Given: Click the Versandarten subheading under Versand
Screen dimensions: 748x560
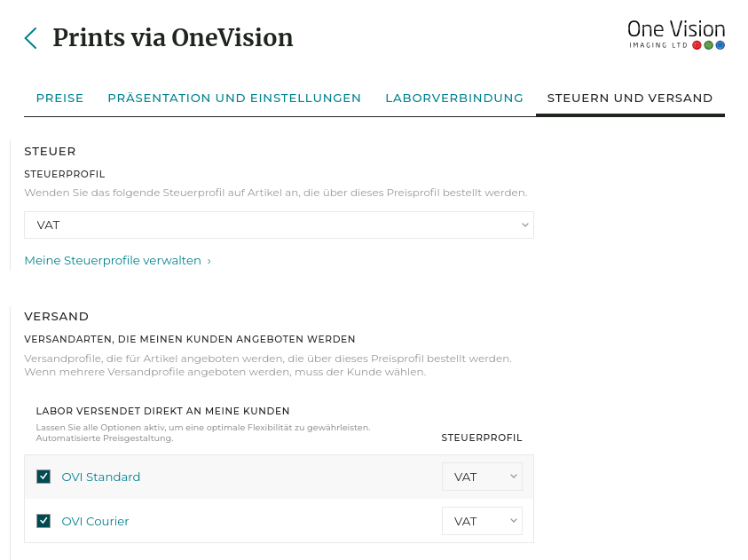Looking at the screenshot, I should (189, 339).
